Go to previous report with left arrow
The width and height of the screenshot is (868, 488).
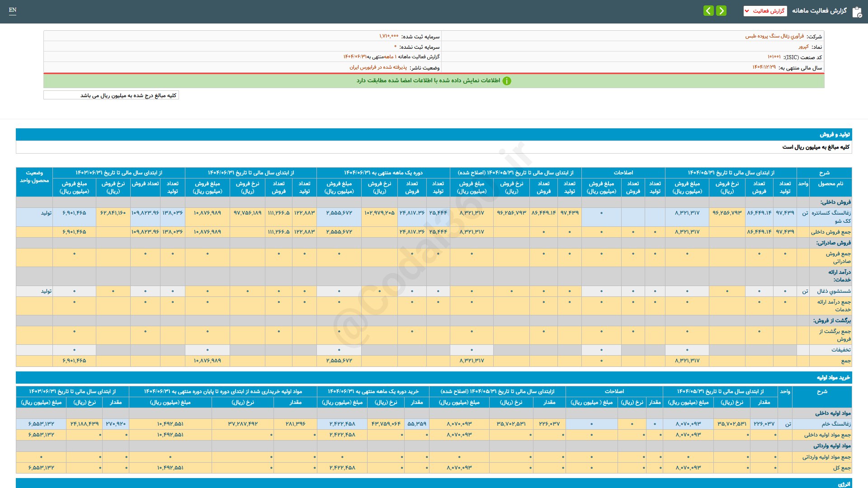(x=708, y=11)
